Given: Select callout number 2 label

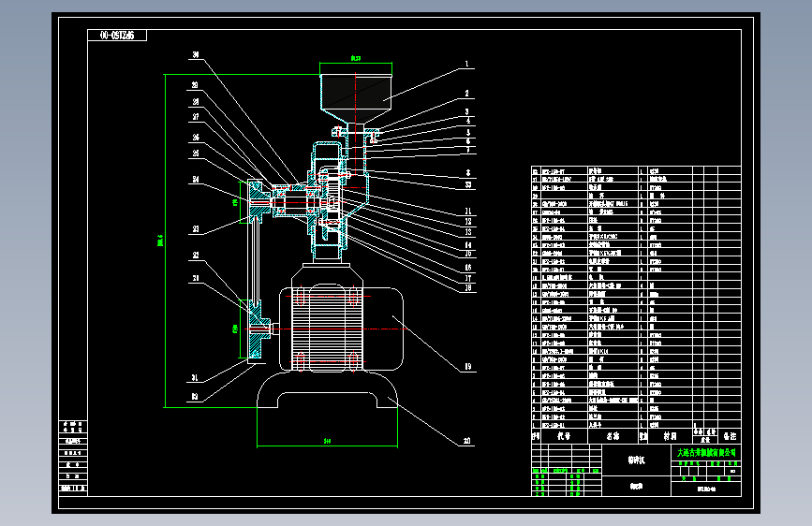Looking at the screenshot, I should coord(466,94).
